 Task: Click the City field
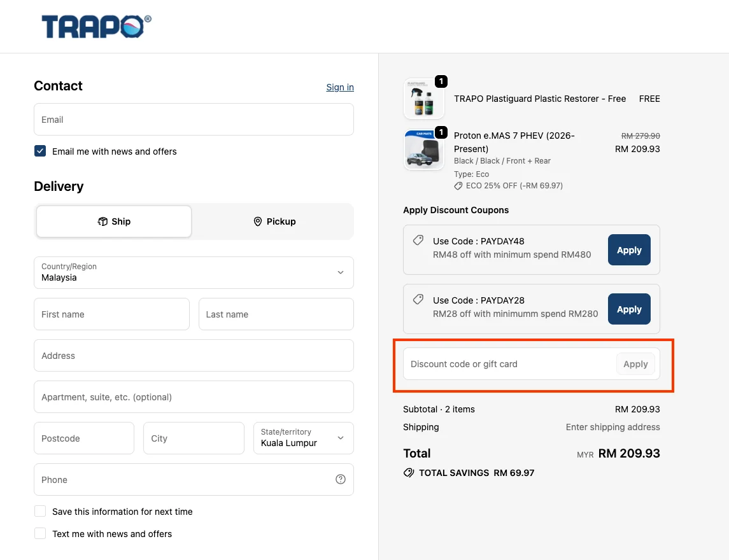point(194,438)
